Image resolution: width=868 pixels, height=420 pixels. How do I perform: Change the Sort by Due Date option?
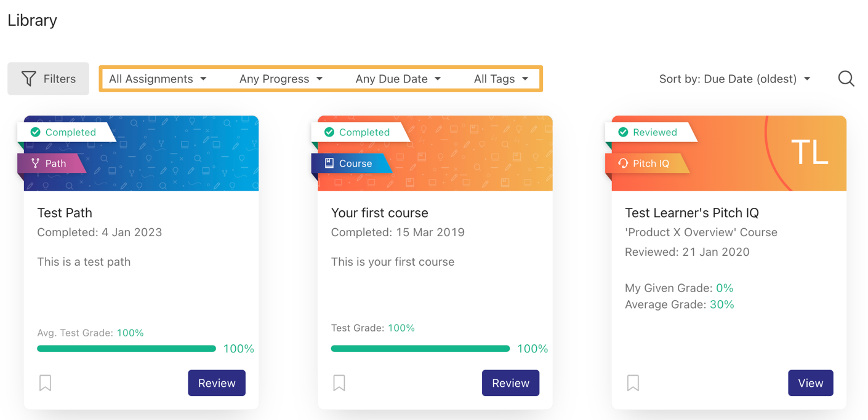734,78
